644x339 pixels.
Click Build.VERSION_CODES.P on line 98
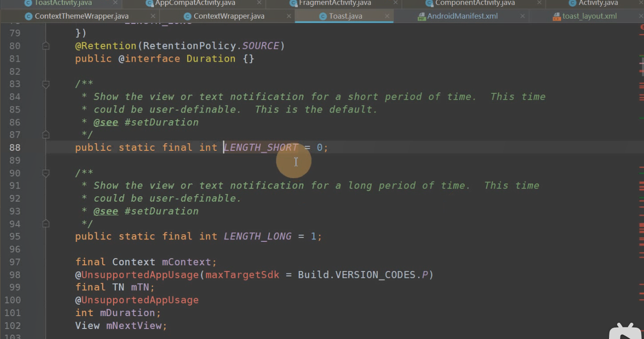363,275
